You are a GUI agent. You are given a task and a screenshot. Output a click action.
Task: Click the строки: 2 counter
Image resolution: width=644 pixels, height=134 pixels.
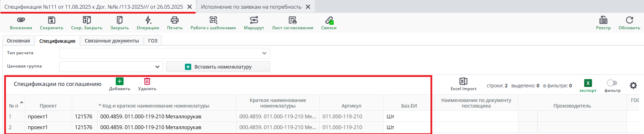point(497,86)
